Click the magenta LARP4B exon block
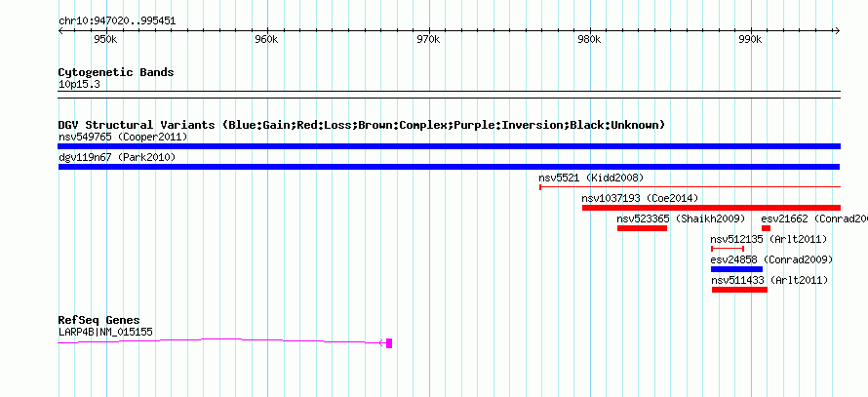 point(389,342)
